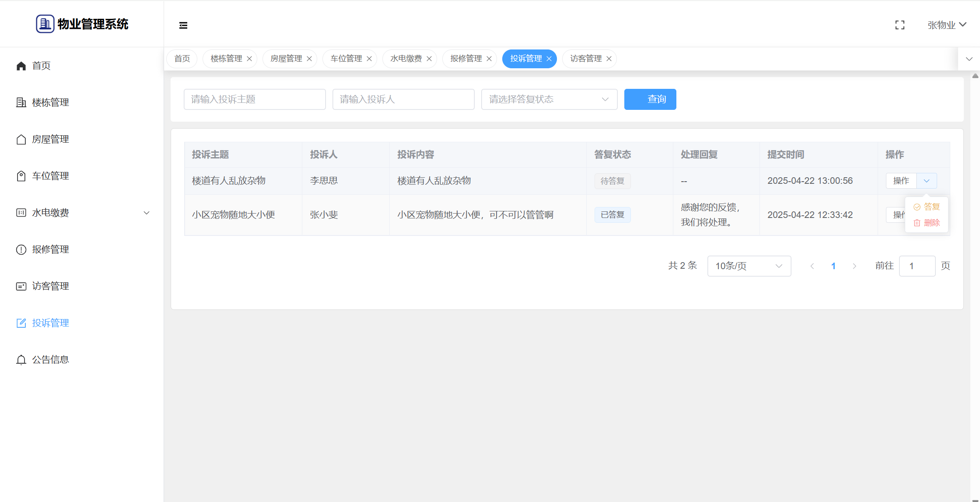This screenshot has width=980, height=502.
Task: Click the 报修管理 sidebar warning icon
Action: 21,249
